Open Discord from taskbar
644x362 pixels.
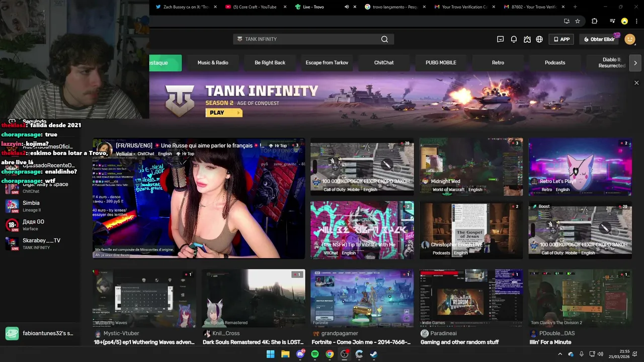point(300,354)
